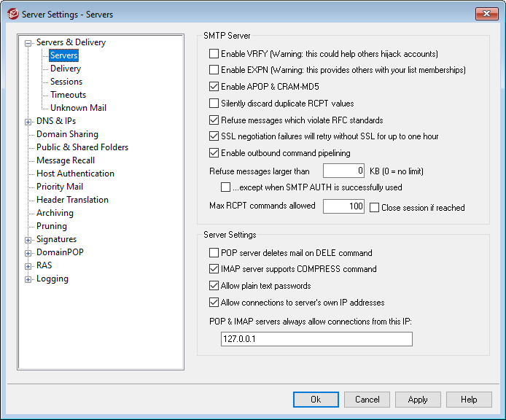Click the Refuse messages larger than field
This screenshot has height=420, width=506.
coord(343,171)
